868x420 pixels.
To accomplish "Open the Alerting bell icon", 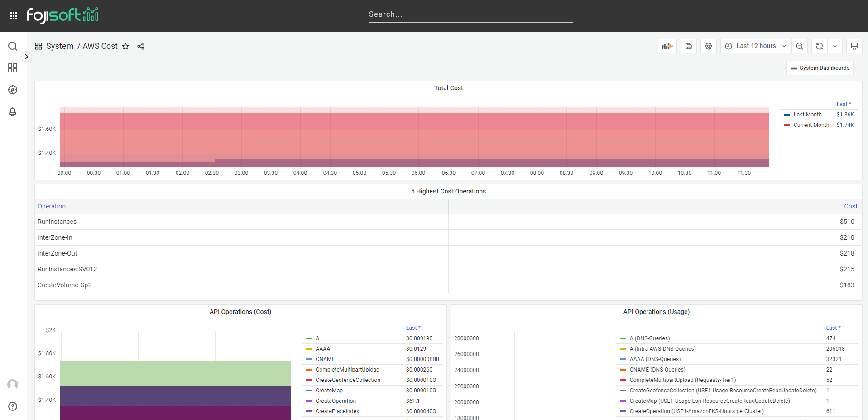I will point(13,111).
